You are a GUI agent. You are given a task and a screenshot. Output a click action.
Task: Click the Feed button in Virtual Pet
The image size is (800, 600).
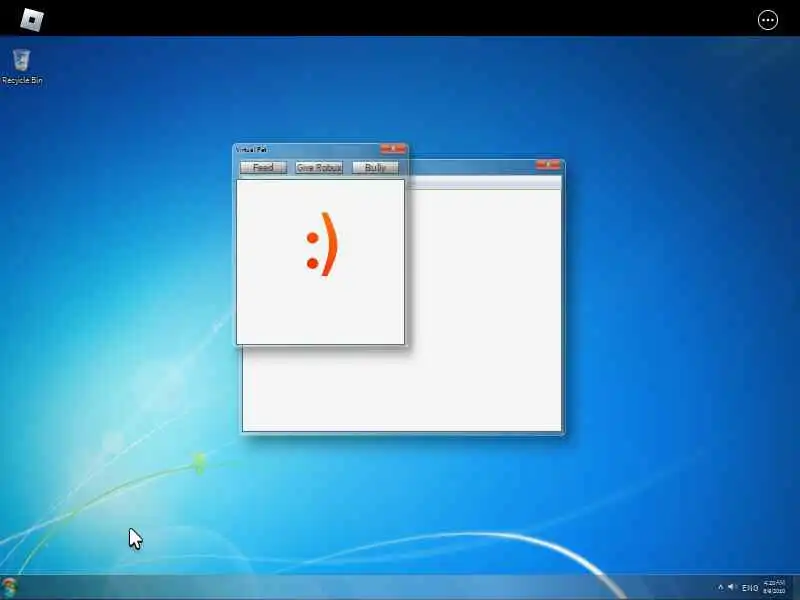click(263, 167)
